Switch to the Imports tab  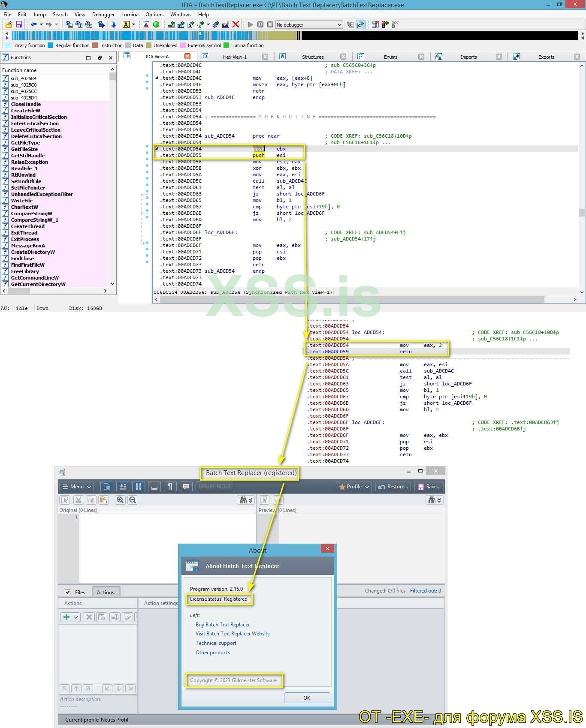[x=468, y=57]
